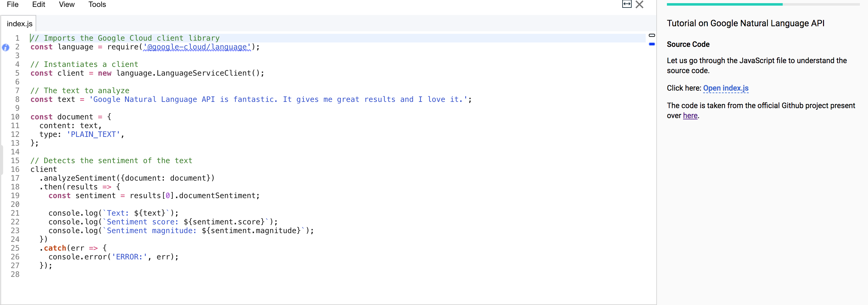Click the comment '// Imports the Google Cloud client library'
Image resolution: width=868 pixels, height=305 pixels.
(x=125, y=38)
